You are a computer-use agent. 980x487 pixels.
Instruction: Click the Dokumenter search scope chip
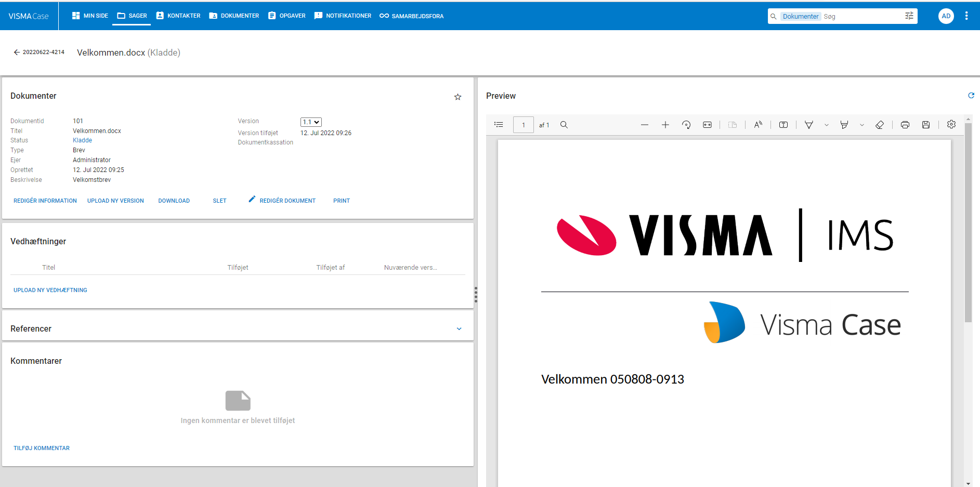pos(801,16)
